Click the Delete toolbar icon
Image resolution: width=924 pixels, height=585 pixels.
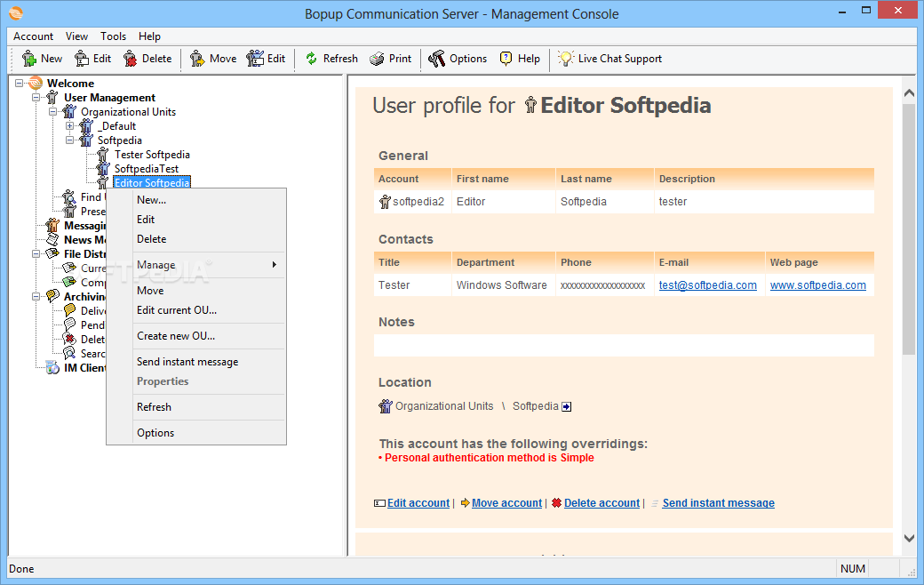tap(131, 59)
